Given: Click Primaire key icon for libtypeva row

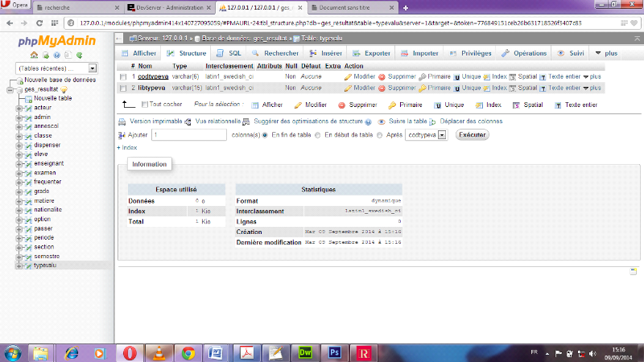Looking at the screenshot, I should (x=422, y=88).
